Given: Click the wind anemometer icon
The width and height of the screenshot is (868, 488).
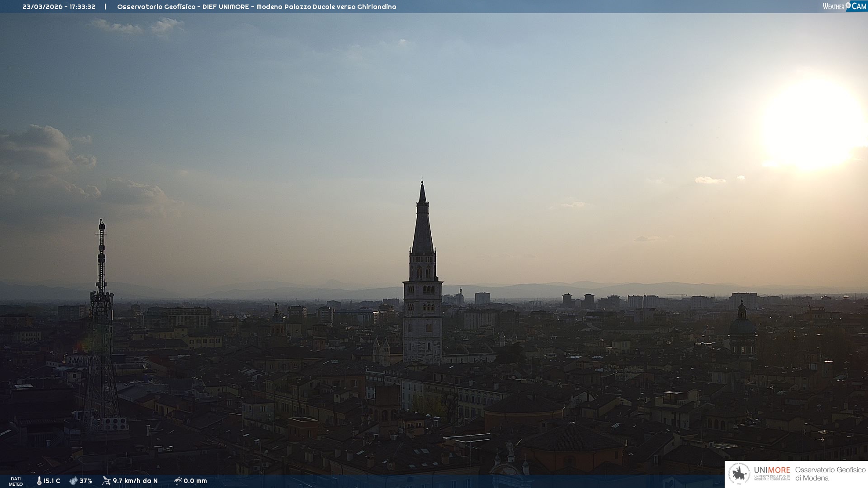Looking at the screenshot, I should (x=106, y=481).
